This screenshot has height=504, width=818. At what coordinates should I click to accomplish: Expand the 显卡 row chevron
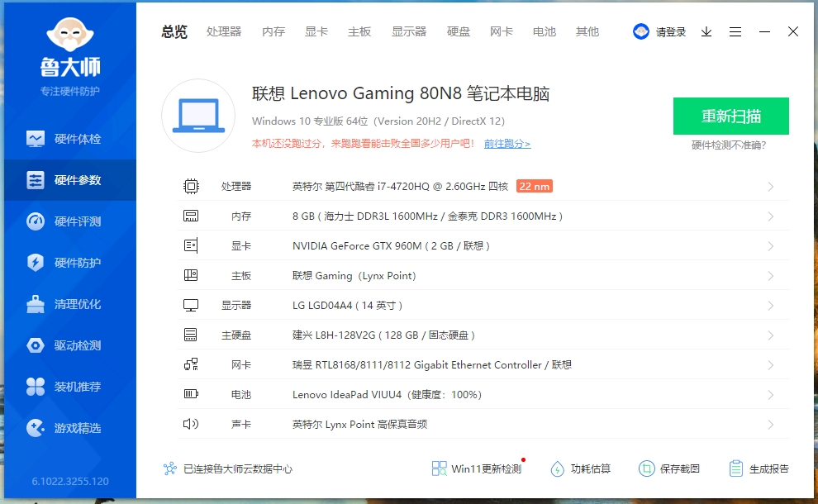pyautogui.click(x=771, y=246)
